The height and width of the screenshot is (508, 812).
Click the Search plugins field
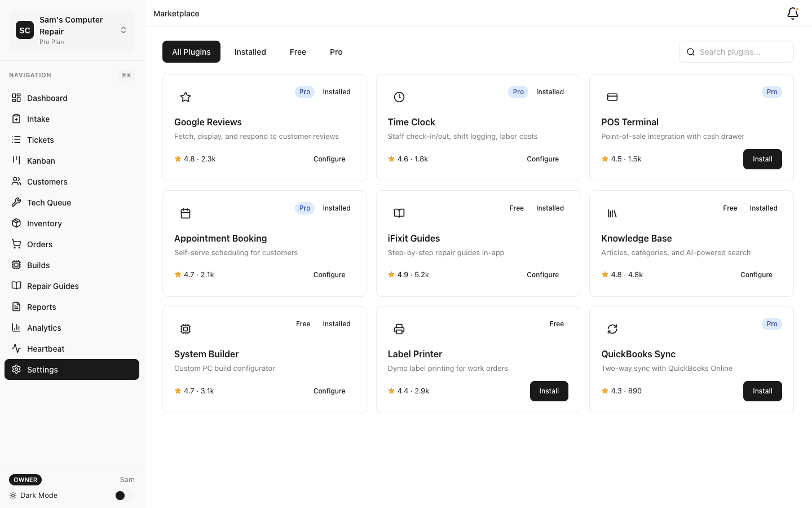(x=736, y=51)
